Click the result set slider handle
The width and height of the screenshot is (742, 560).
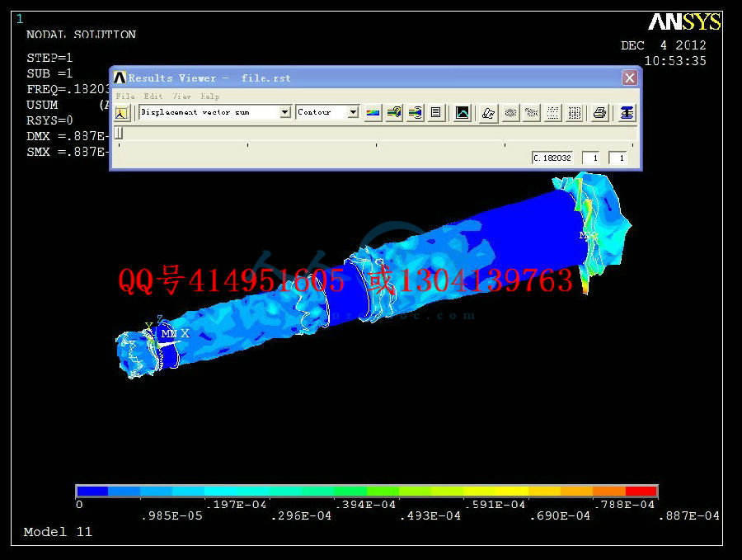click(120, 133)
